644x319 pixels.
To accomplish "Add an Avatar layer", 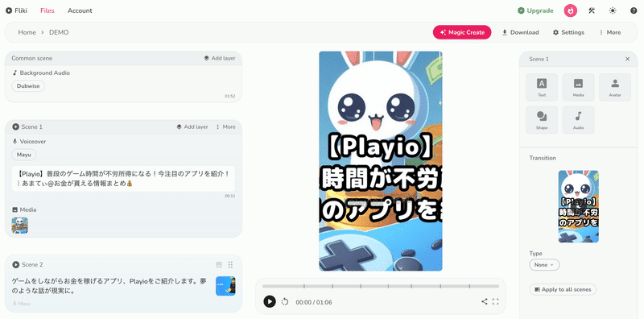I will coord(615,87).
